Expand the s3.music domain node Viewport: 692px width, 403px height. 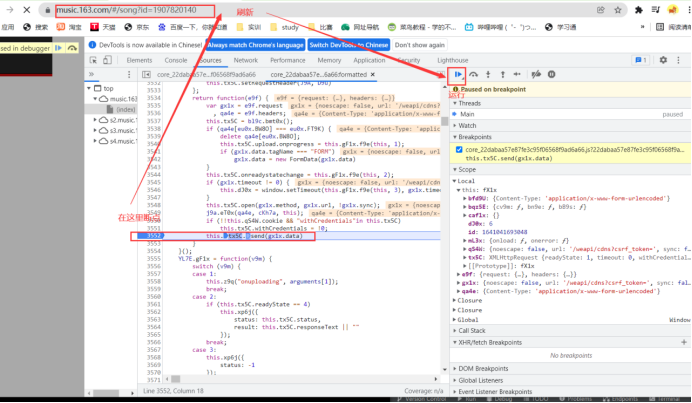95,131
